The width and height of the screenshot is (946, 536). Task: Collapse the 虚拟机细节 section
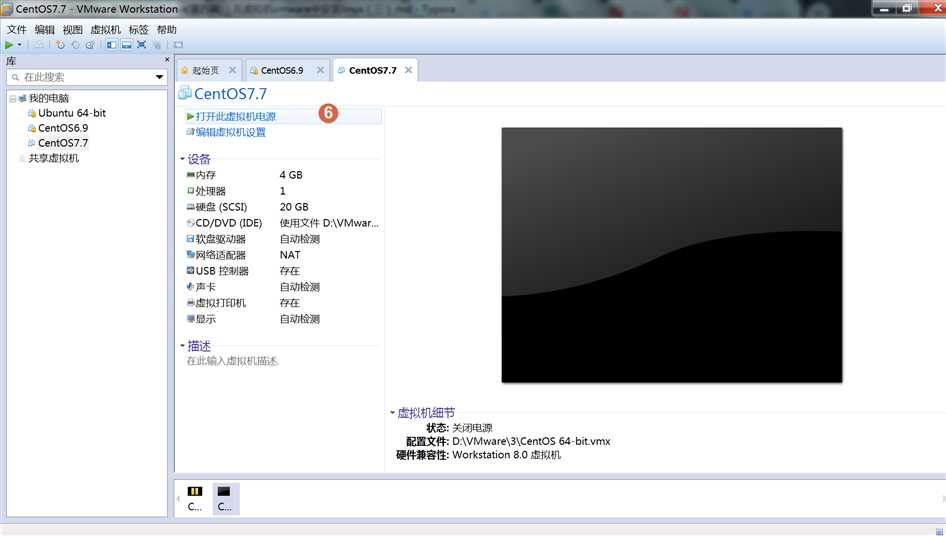[392, 413]
